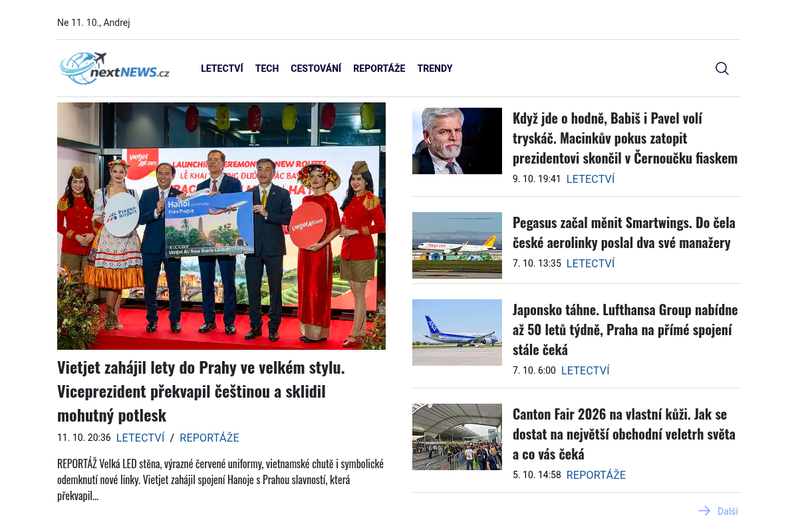Open the Pegasus Smartwings article headline

[624, 232]
